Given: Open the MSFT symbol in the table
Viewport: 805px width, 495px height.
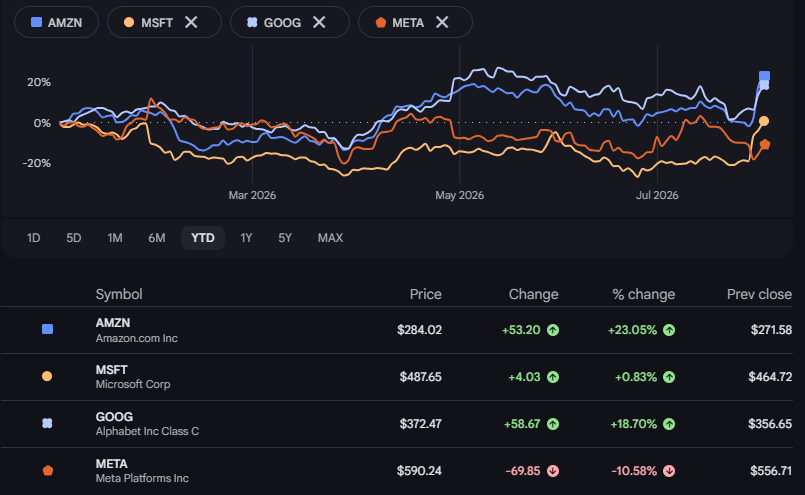Looking at the screenshot, I should [x=111, y=370].
